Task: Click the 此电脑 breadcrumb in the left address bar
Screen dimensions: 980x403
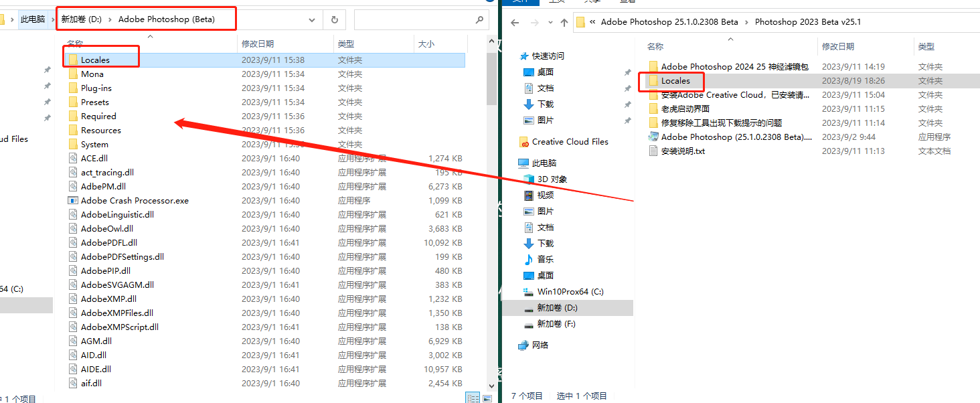Action: pyautogui.click(x=33, y=19)
